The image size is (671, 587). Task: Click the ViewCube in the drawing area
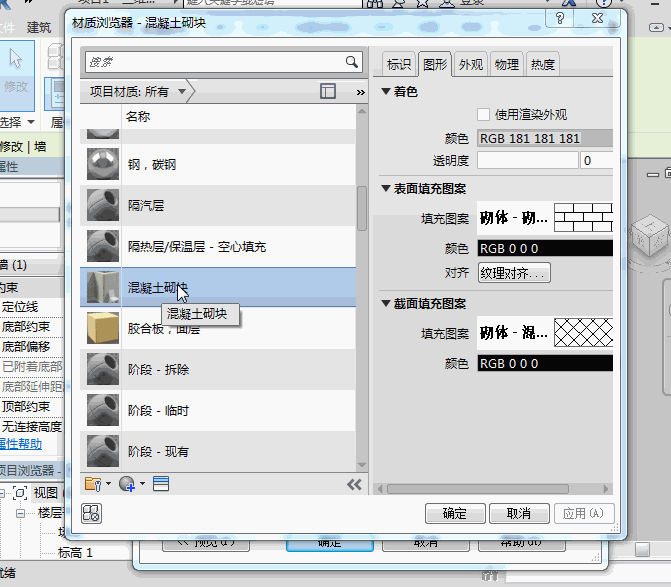[650, 236]
